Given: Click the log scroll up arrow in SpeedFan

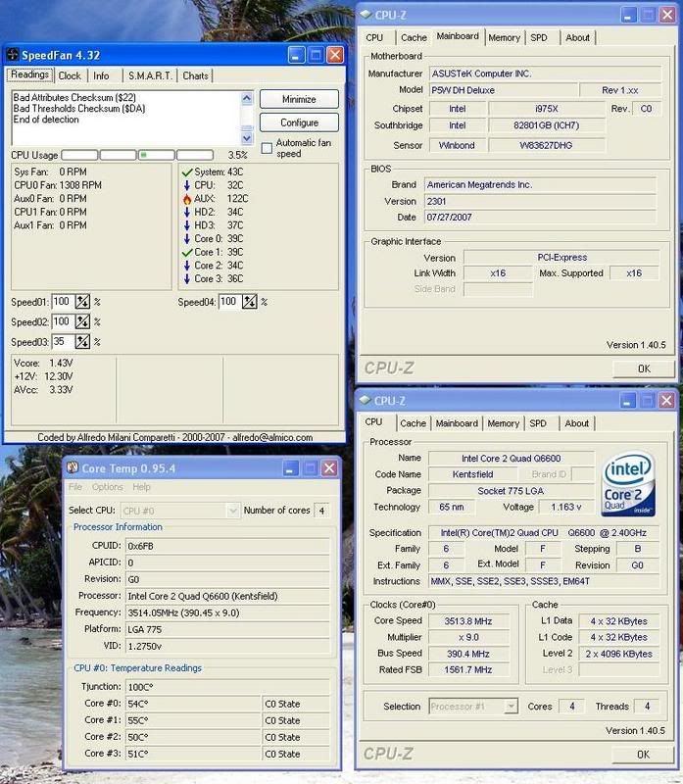Looking at the screenshot, I should pyautogui.click(x=247, y=99).
